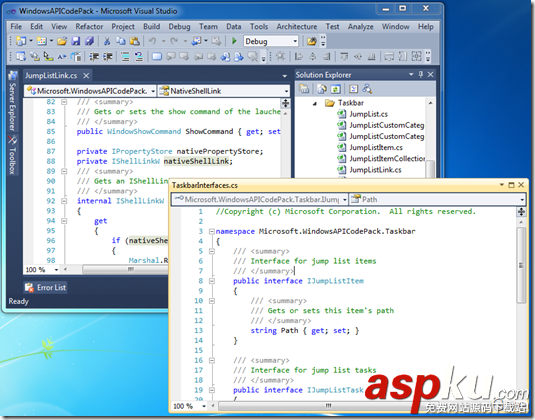Start debugging with the green play icon

234,41
